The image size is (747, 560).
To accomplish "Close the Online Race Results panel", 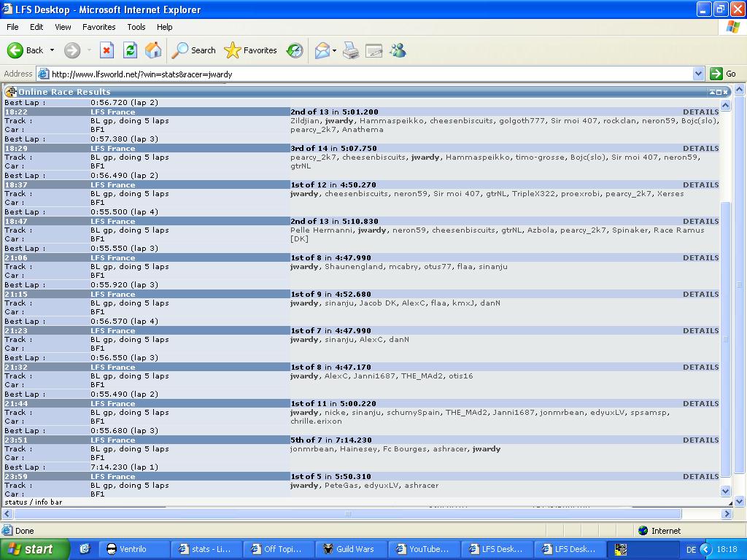I will [726, 92].
